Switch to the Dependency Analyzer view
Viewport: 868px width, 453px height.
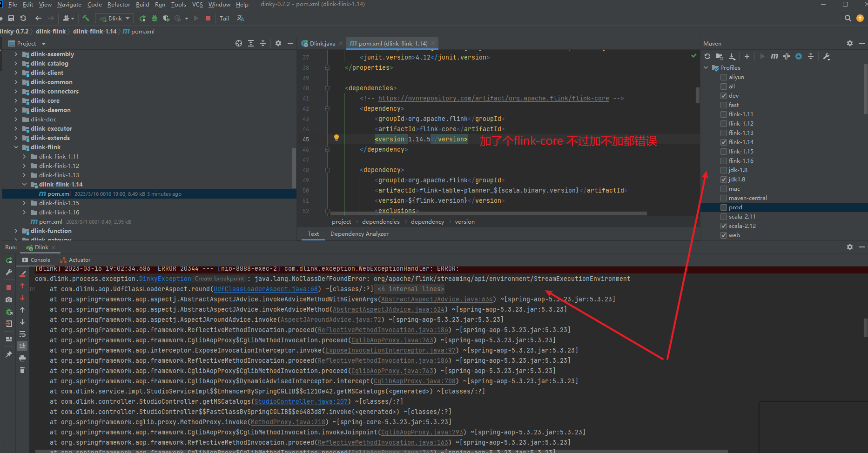point(359,233)
